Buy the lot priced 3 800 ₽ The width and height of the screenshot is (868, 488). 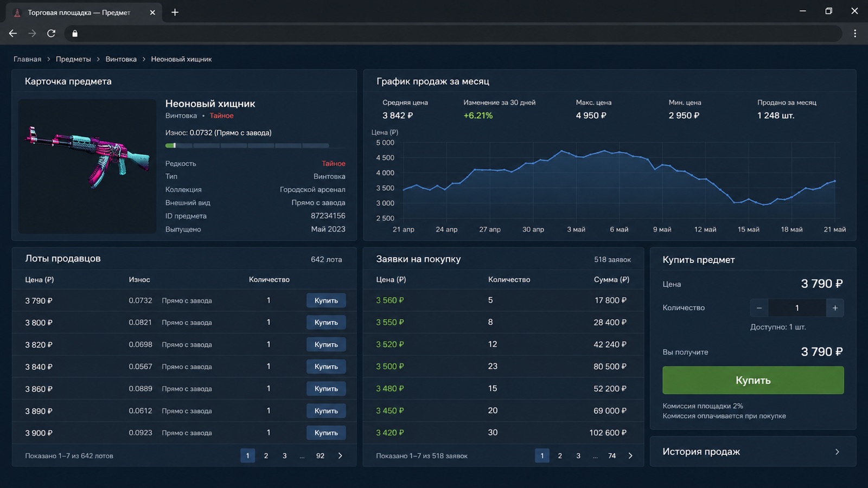click(326, 323)
